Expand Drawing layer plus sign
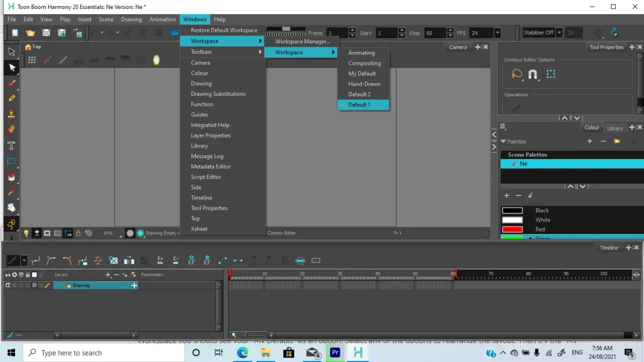 134,285
